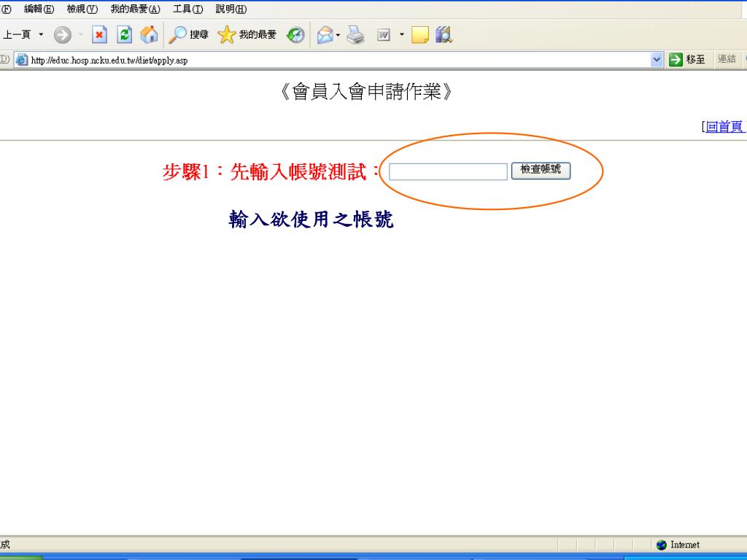Open the 我的最愛(A) menu
The image size is (747, 560).
pyautogui.click(x=135, y=9)
